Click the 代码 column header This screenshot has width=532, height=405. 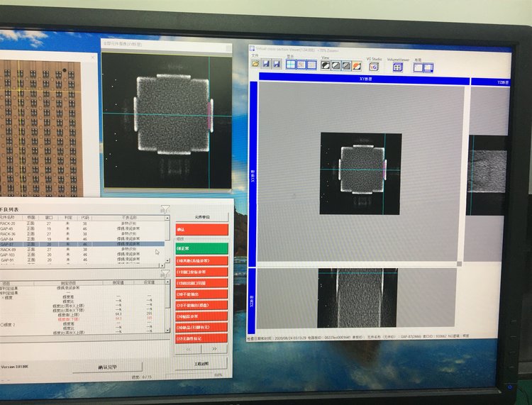(84, 218)
